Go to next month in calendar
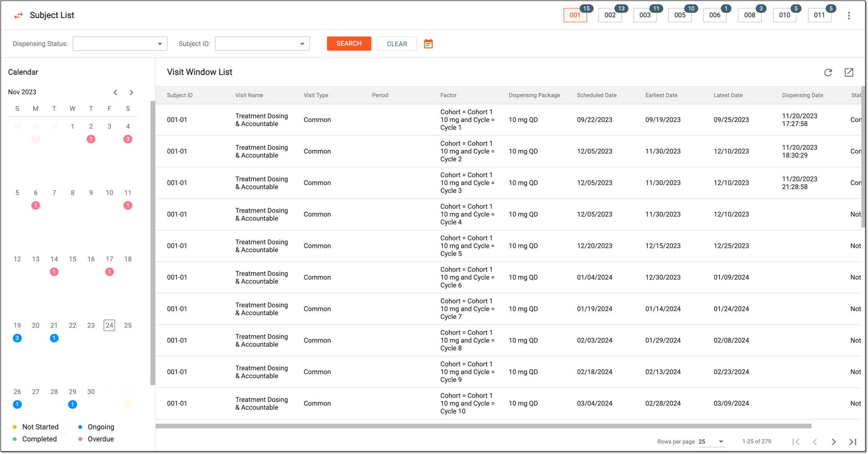The image size is (868, 454). [131, 92]
